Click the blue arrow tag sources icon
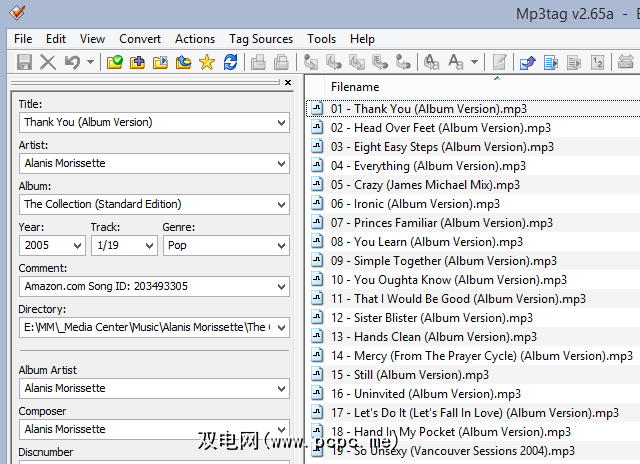 (x=527, y=62)
